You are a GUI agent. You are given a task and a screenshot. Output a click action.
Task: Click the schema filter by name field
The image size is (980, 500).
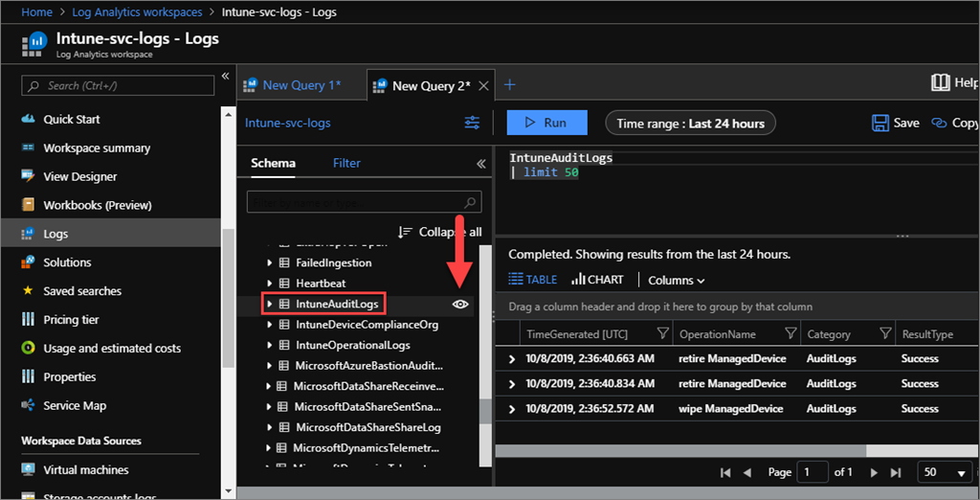click(365, 202)
